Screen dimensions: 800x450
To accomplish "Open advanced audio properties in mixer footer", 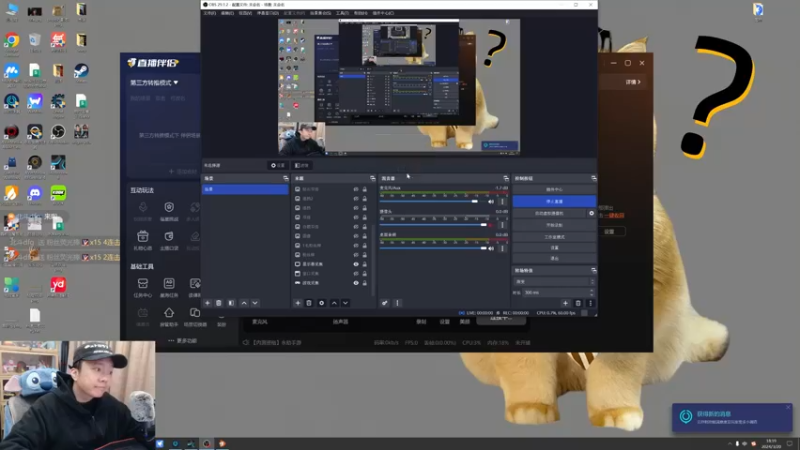I will pos(385,303).
